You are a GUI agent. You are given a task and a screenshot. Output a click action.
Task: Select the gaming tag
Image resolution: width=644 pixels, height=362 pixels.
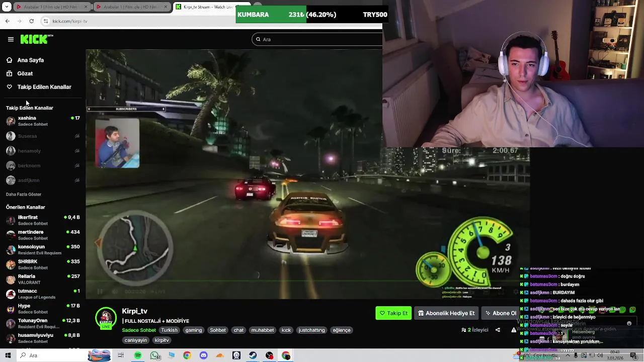[x=193, y=330]
